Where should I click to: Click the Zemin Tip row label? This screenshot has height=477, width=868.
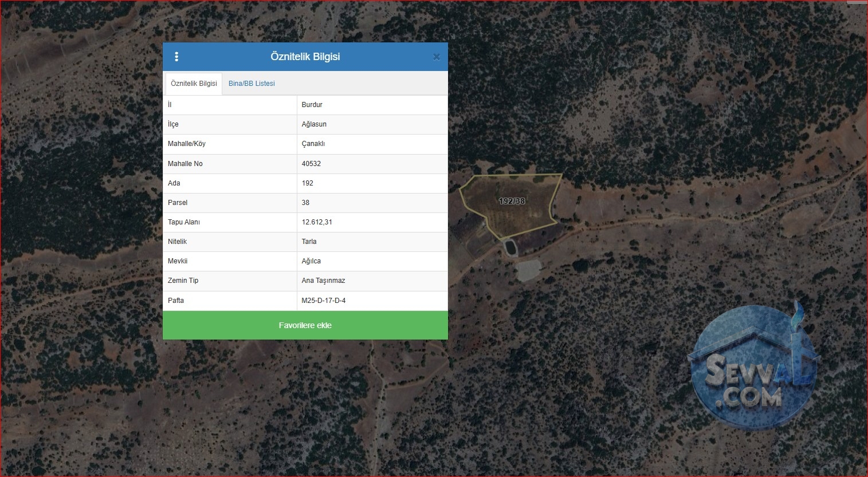(183, 281)
